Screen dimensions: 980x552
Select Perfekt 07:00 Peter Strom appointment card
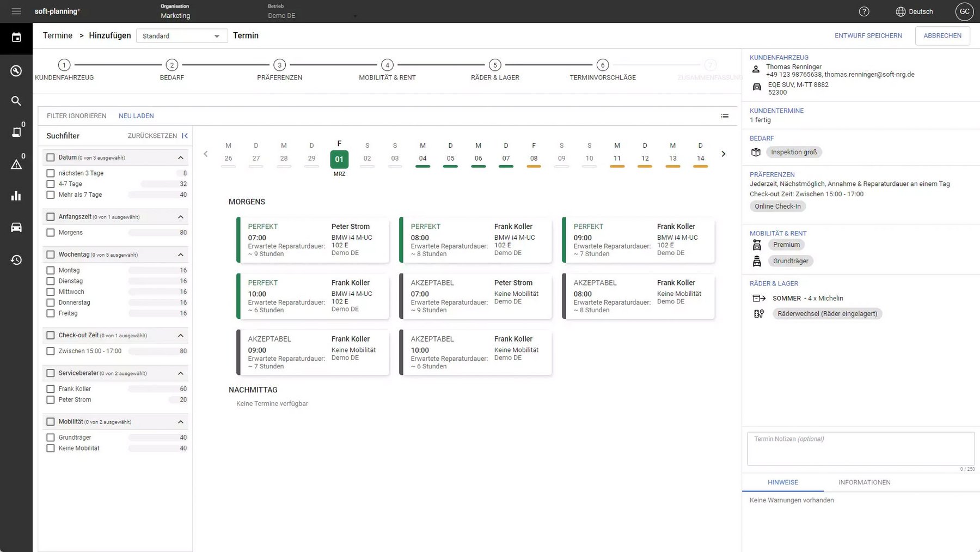tap(313, 240)
